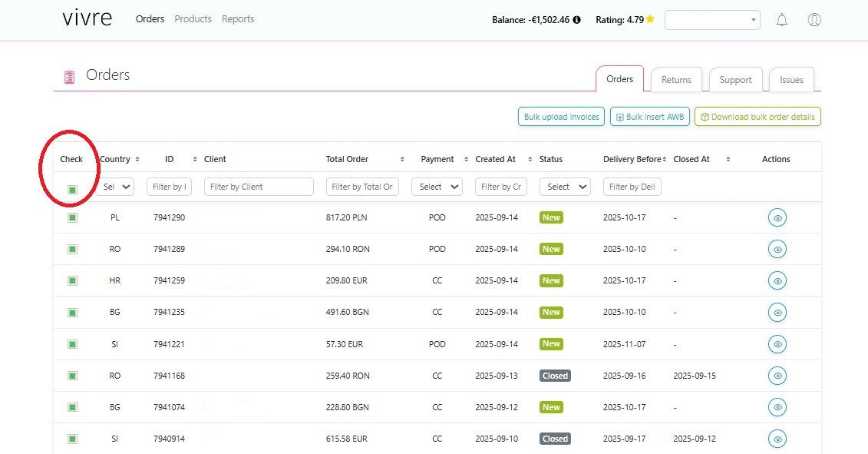View details of order 7941290 with eye icon

pyautogui.click(x=777, y=217)
